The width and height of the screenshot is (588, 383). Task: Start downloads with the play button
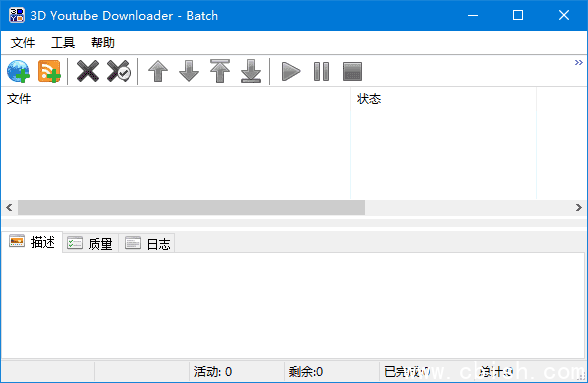(x=291, y=71)
